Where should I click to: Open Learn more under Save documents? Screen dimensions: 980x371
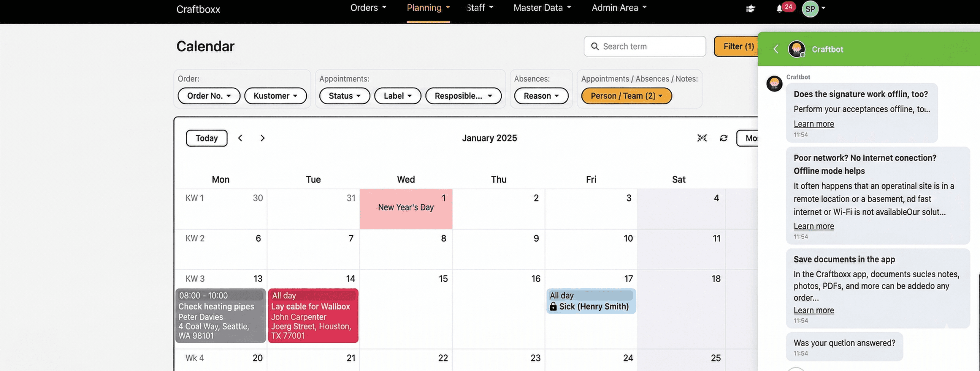[814, 310]
